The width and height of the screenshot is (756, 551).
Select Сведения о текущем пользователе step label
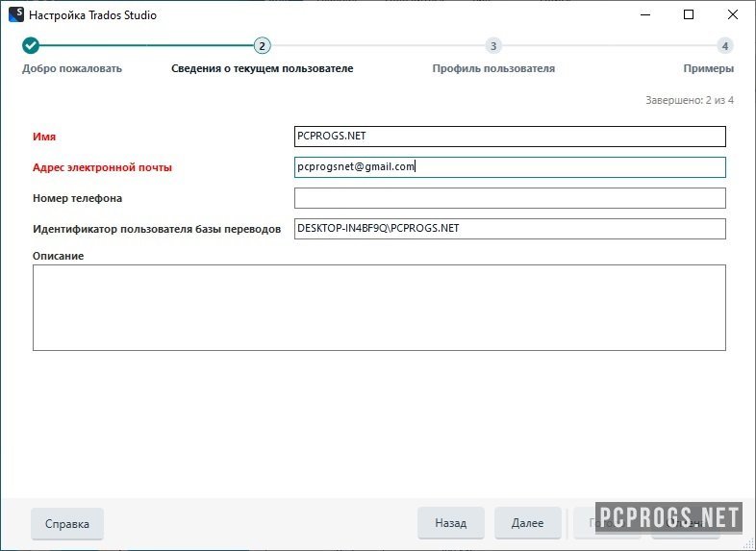pos(262,69)
